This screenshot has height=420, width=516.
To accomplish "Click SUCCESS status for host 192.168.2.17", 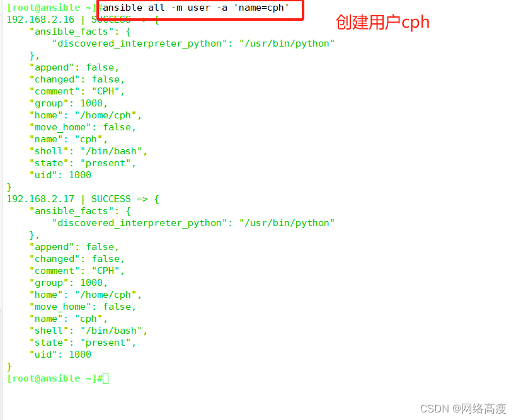I will [x=111, y=199].
